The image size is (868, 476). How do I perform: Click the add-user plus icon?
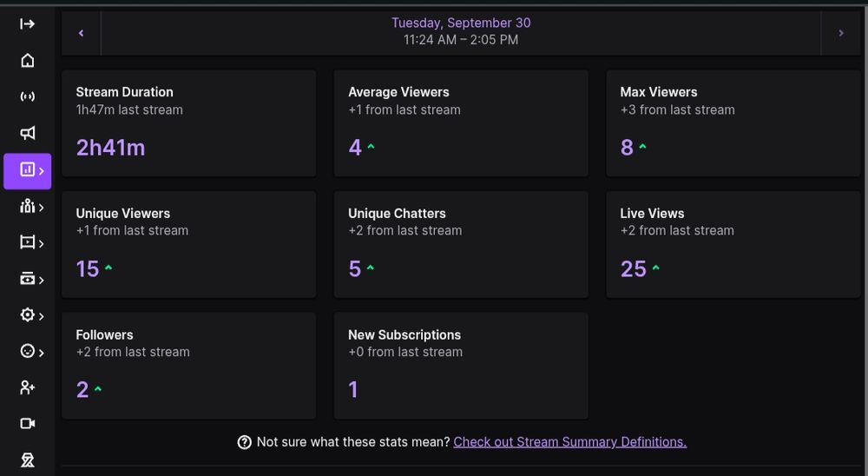27,387
